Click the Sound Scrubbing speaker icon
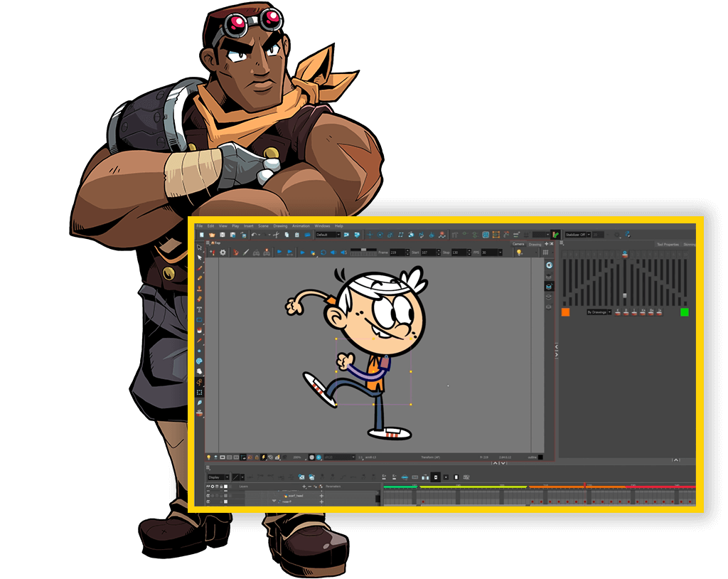 pos(343,253)
